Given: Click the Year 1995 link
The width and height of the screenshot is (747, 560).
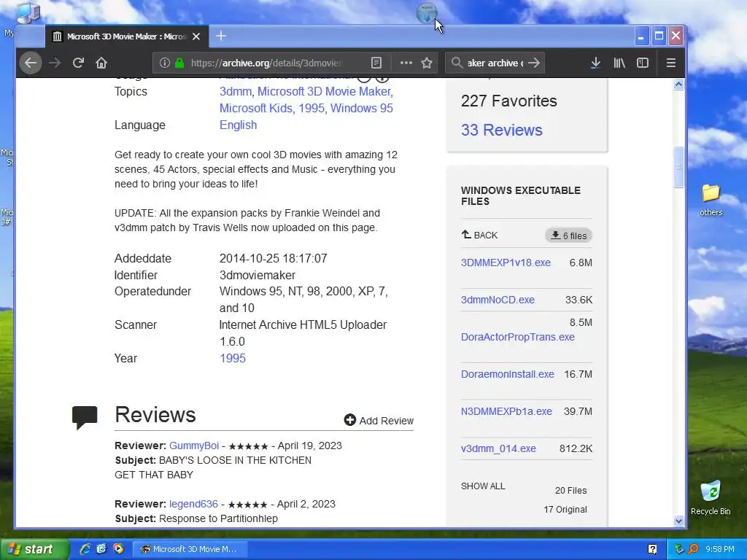Looking at the screenshot, I should pos(233,358).
